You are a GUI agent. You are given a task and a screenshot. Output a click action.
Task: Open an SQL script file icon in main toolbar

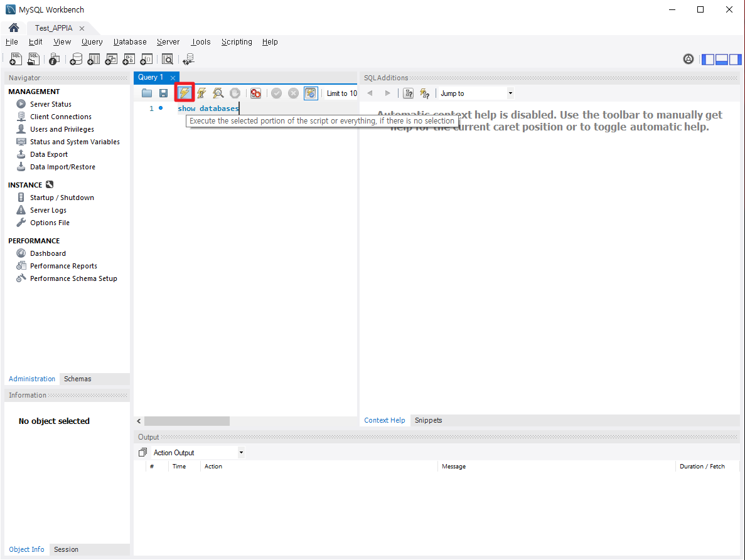pos(33,59)
